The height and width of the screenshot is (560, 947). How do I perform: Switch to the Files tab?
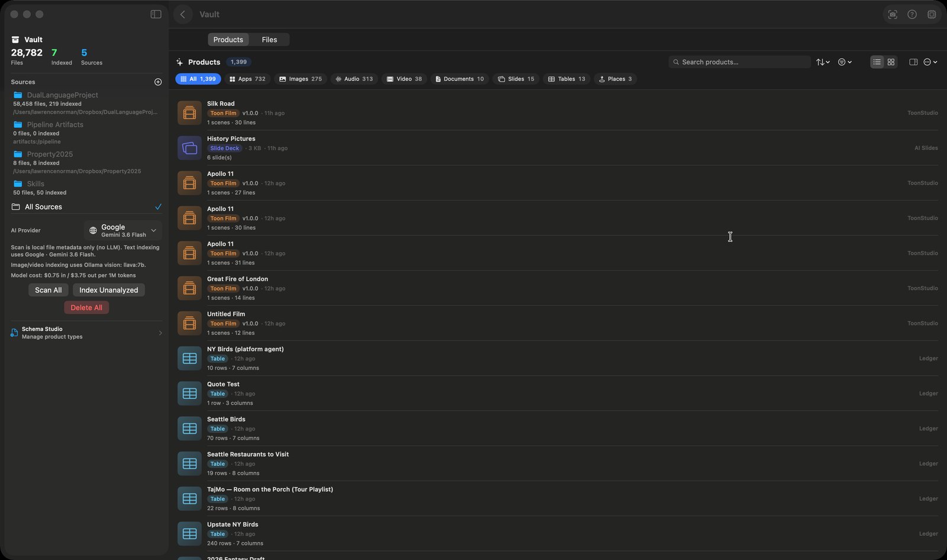269,40
